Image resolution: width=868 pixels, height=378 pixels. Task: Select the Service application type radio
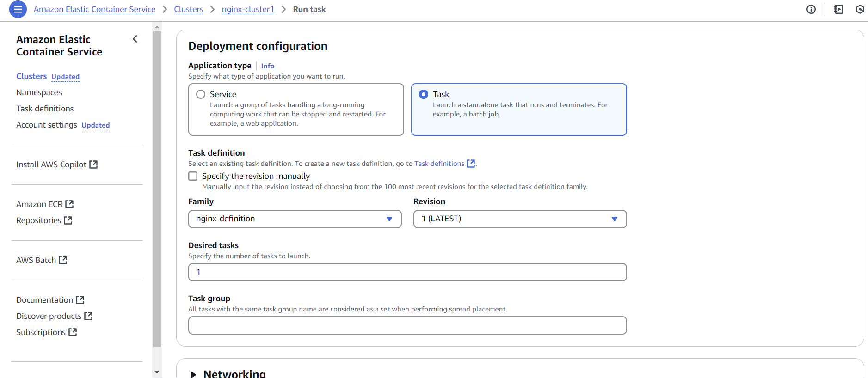click(x=201, y=94)
